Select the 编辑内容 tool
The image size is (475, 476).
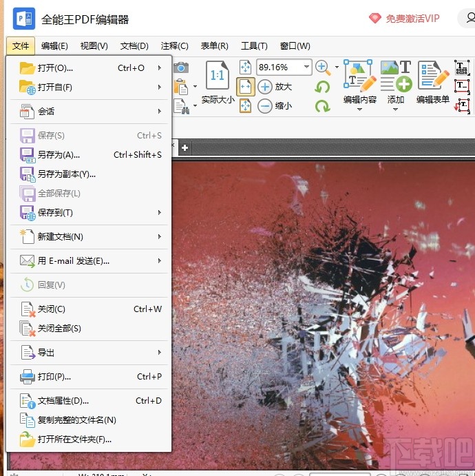pyautogui.click(x=360, y=82)
